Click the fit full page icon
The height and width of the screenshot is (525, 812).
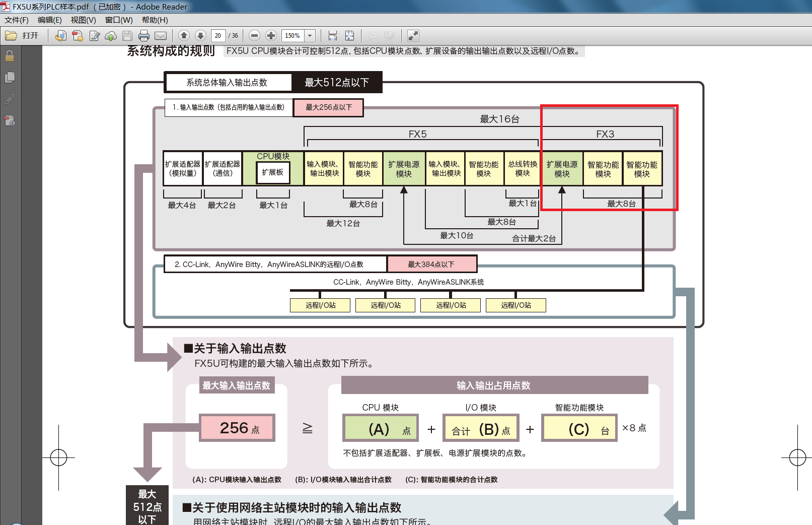click(x=349, y=36)
